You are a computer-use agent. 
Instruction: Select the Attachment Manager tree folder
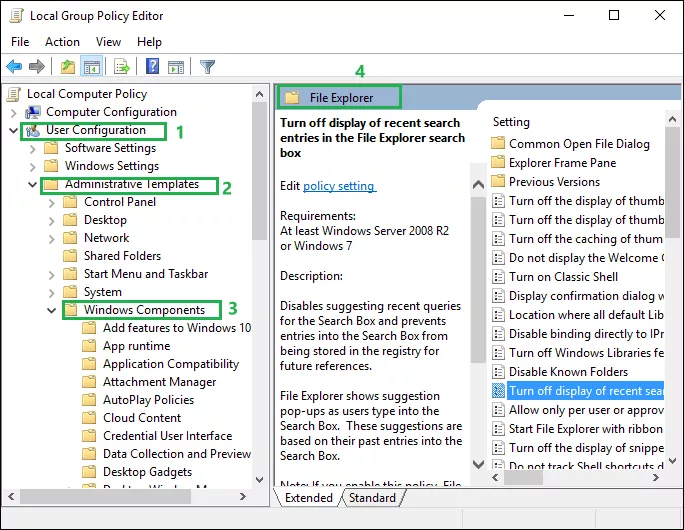click(159, 382)
